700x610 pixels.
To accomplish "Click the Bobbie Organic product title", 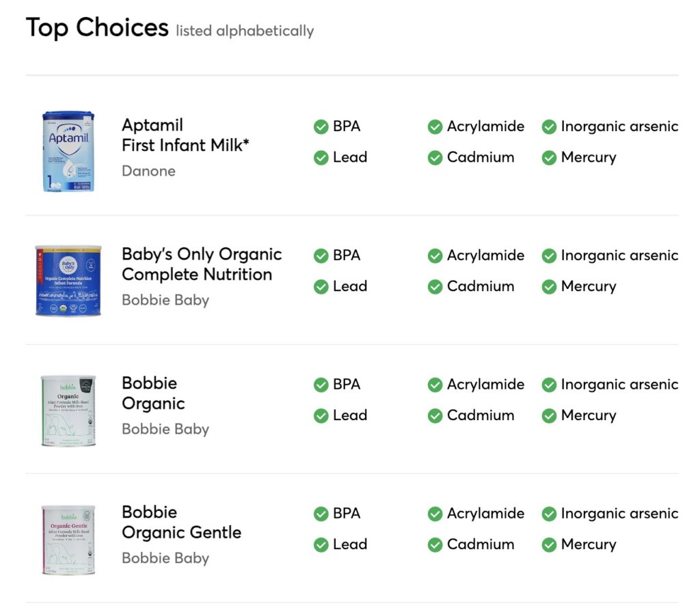I will click(153, 393).
